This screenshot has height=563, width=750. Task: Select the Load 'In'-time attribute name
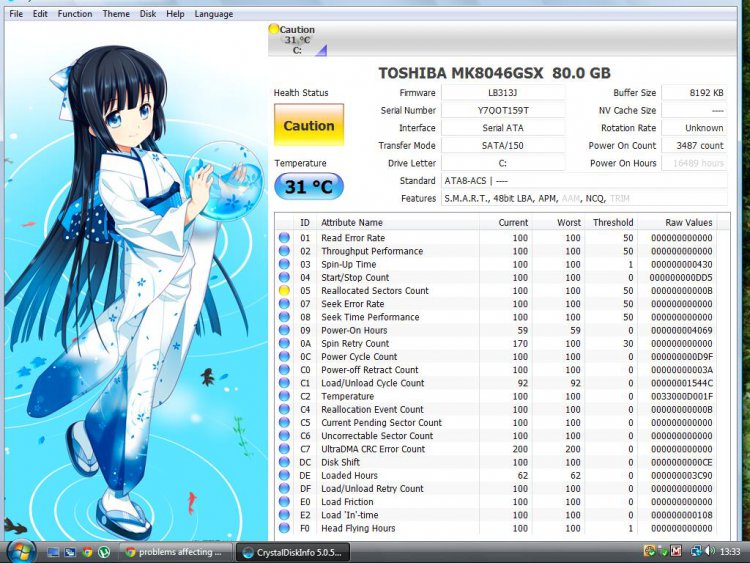(350, 515)
